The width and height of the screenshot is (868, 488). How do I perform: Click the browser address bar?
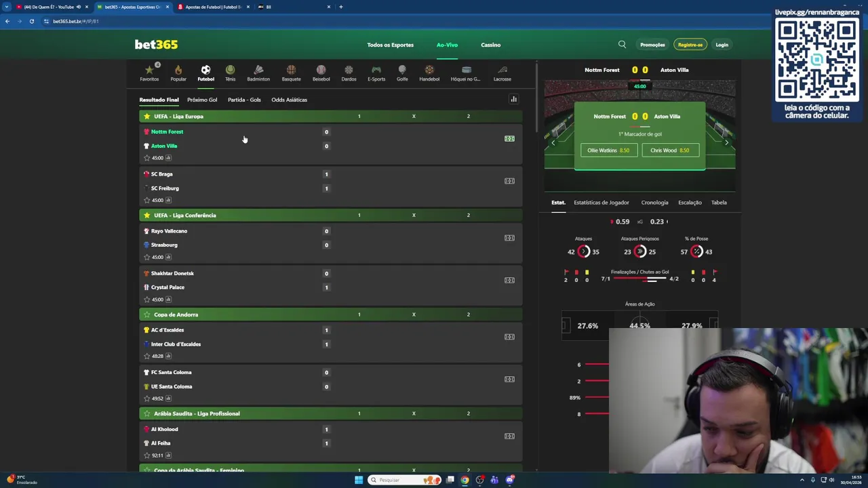click(407, 21)
